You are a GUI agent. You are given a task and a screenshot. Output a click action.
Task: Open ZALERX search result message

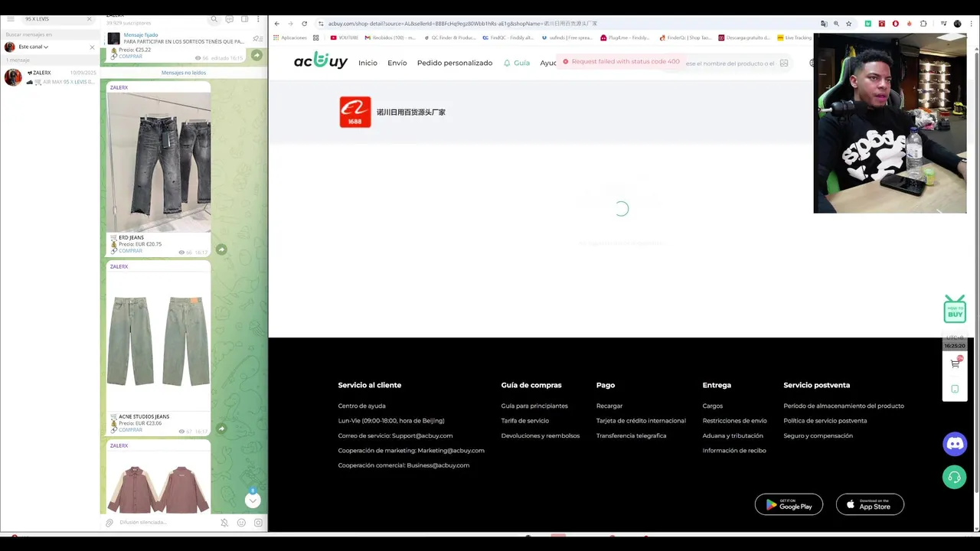click(x=50, y=77)
